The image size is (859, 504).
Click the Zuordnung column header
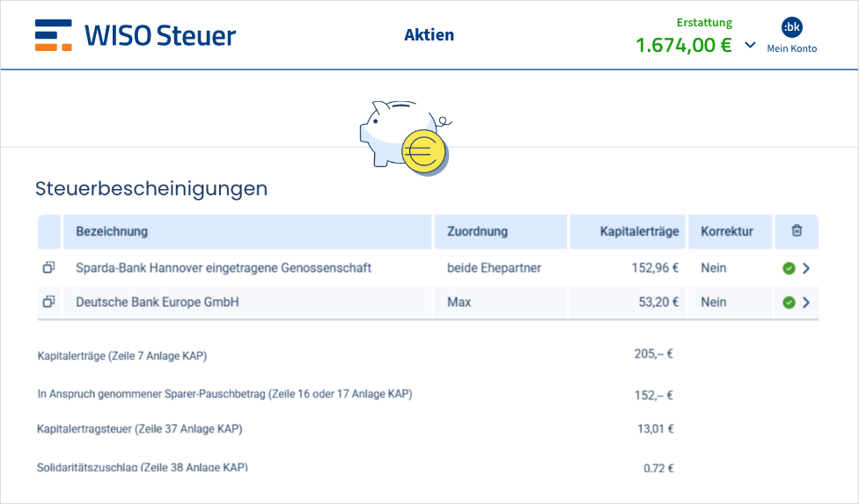click(x=477, y=231)
